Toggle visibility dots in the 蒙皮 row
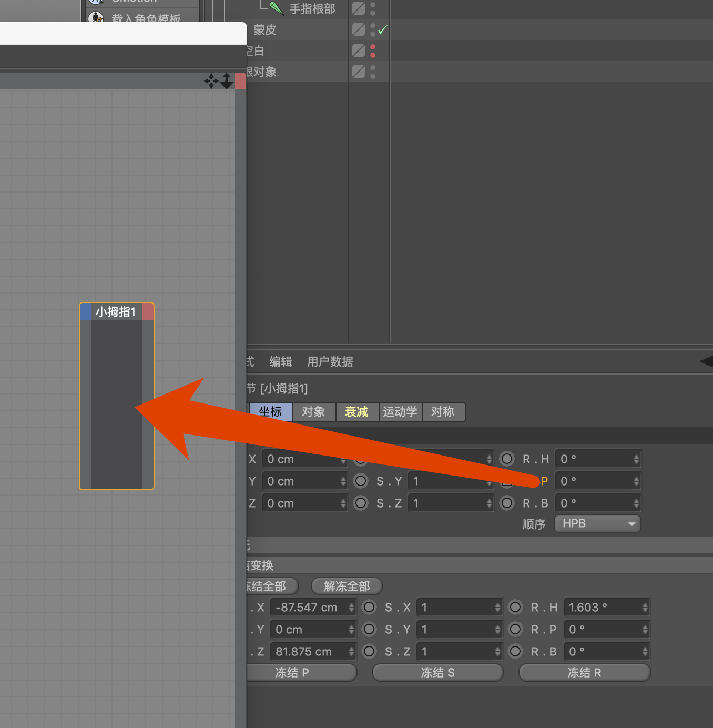Image resolution: width=713 pixels, height=728 pixels. 373,29
